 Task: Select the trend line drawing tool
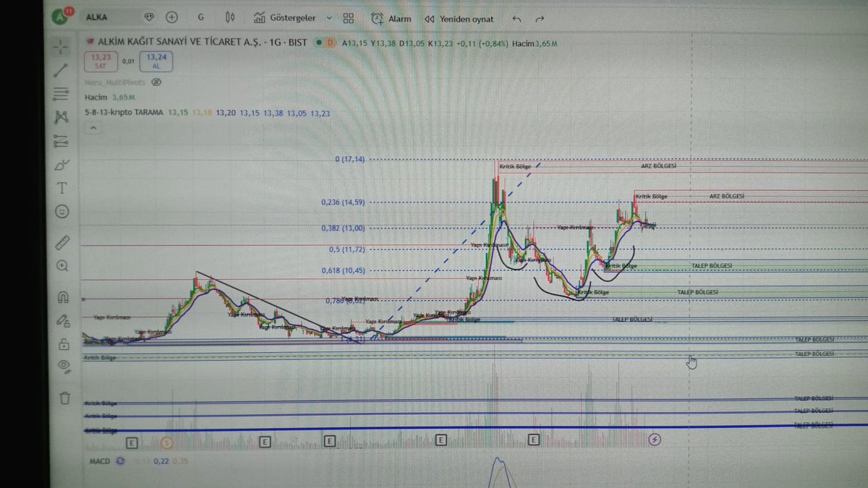[x=61, y=70]
